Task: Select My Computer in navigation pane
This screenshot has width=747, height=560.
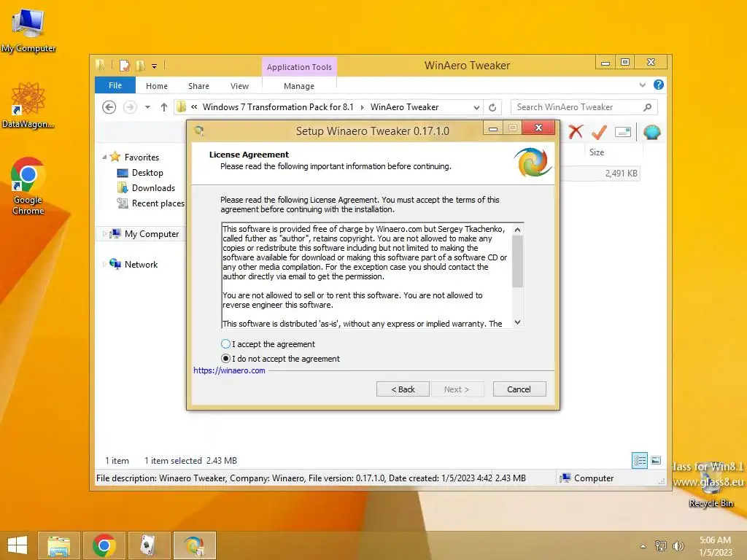Action: [152, 234]
